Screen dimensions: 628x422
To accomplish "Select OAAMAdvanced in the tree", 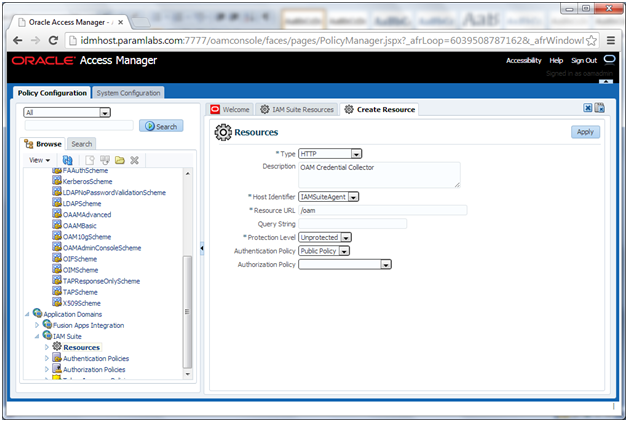I will (x=87, y=215).
